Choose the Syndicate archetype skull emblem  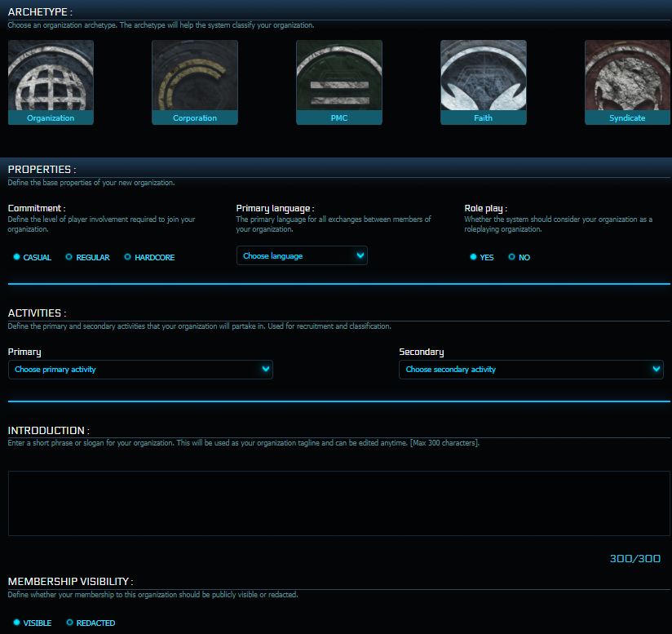(627, 82)
